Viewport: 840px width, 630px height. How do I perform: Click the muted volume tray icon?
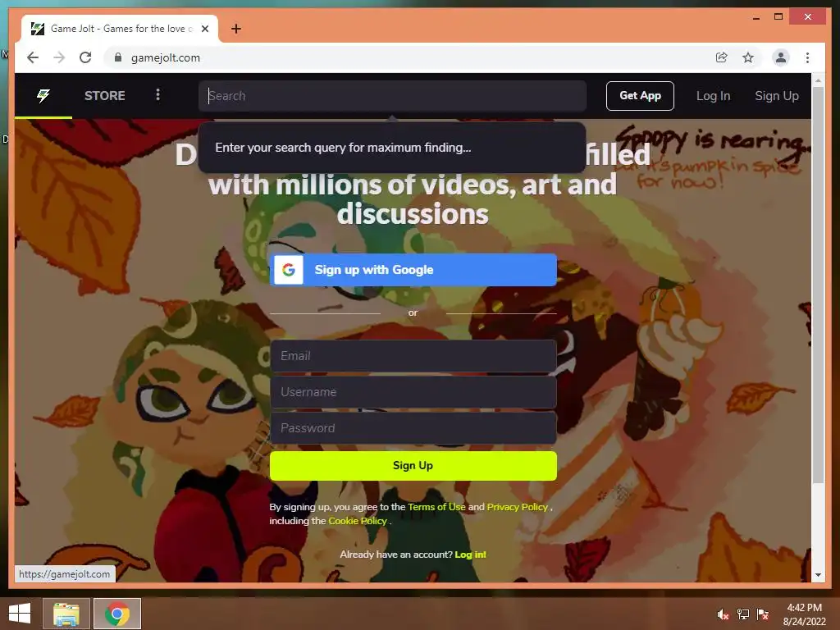pos(724,614)
